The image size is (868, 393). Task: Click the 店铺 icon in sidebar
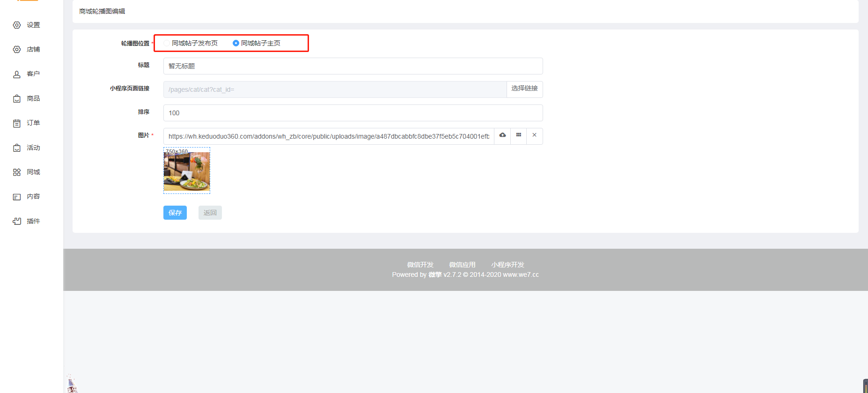17,49
